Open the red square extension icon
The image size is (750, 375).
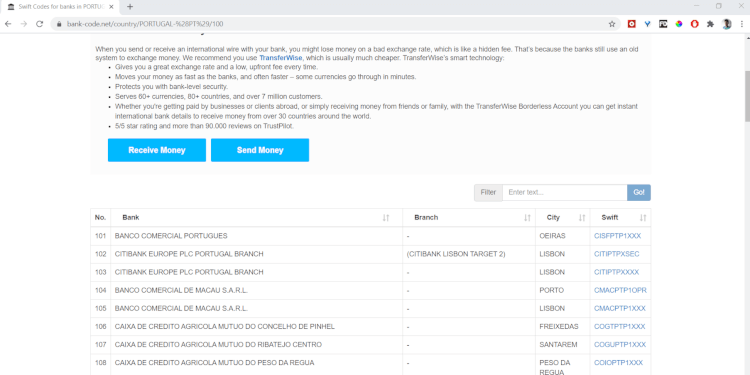click(631, 24)
